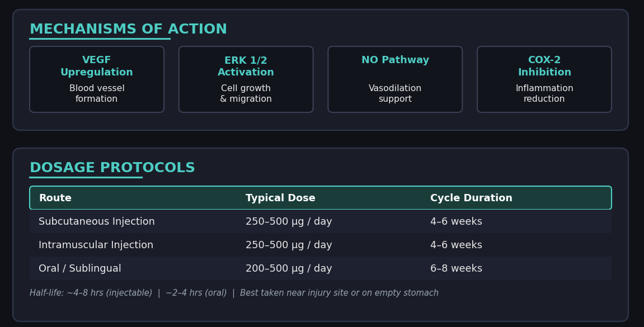Click the Mechanisms of Action heading

click(128, 30)
